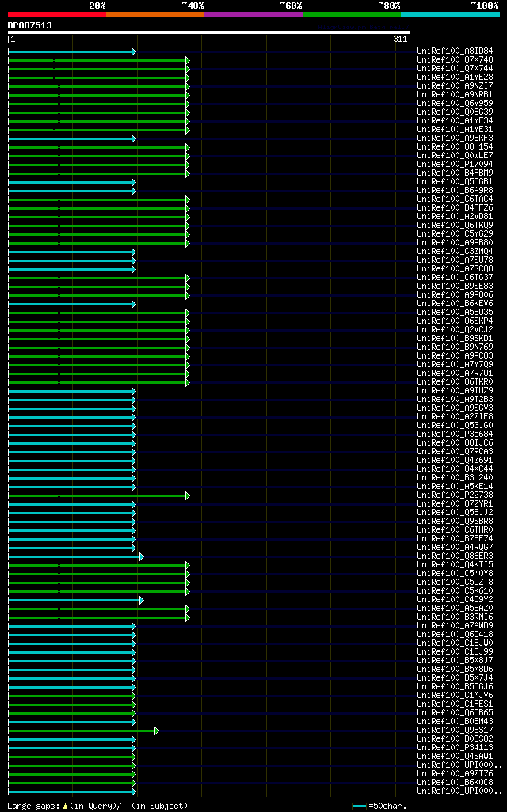Click the cyan alignment bar of UniRef100_A8ID84
Viewport: 507px width, 812px height.
[72, 51]
